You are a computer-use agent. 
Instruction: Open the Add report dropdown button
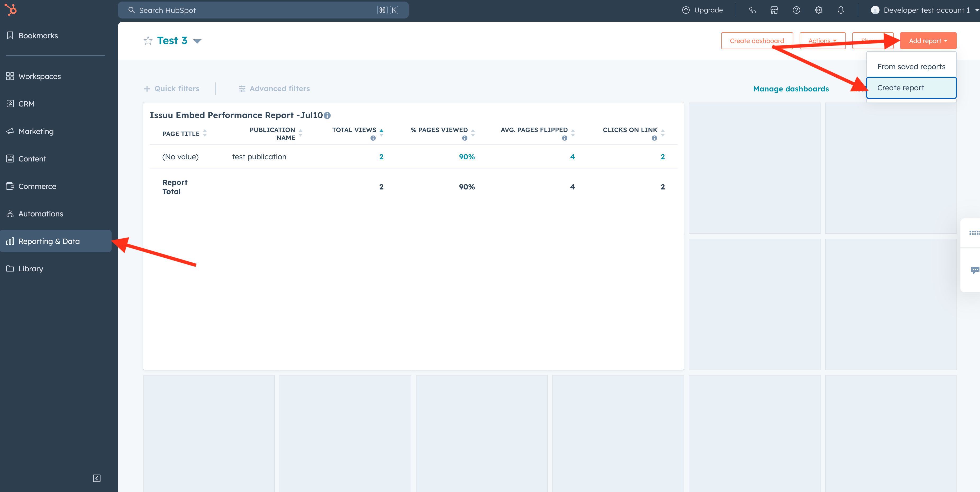point(928,41)
